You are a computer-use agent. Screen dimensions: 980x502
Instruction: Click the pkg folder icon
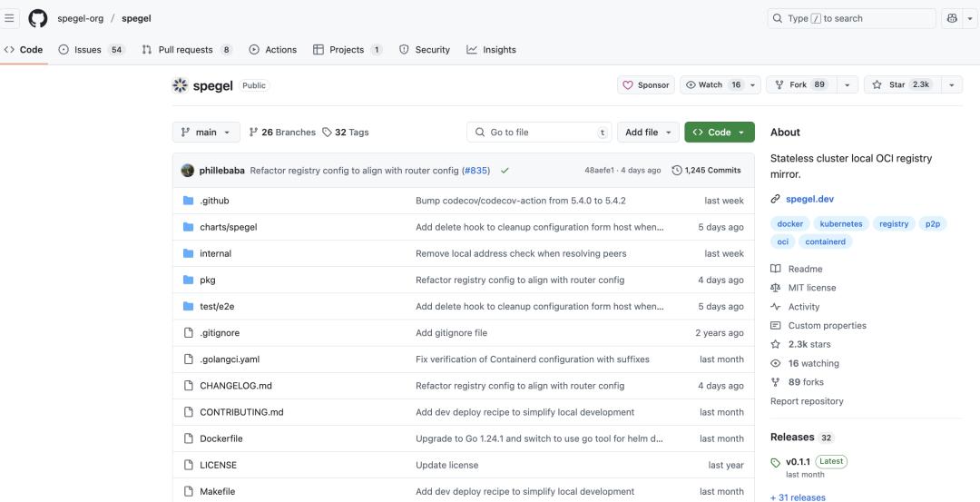[188, 280]
